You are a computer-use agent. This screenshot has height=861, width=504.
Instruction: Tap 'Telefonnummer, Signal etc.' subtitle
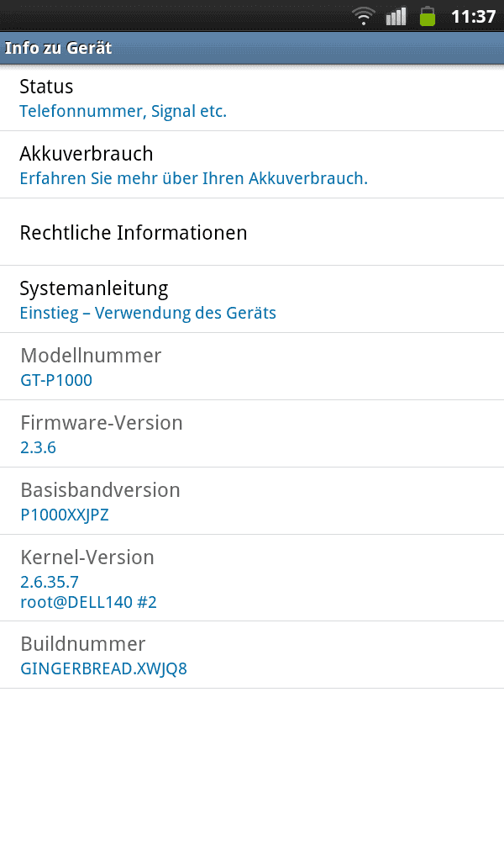(x=123, y=112)
